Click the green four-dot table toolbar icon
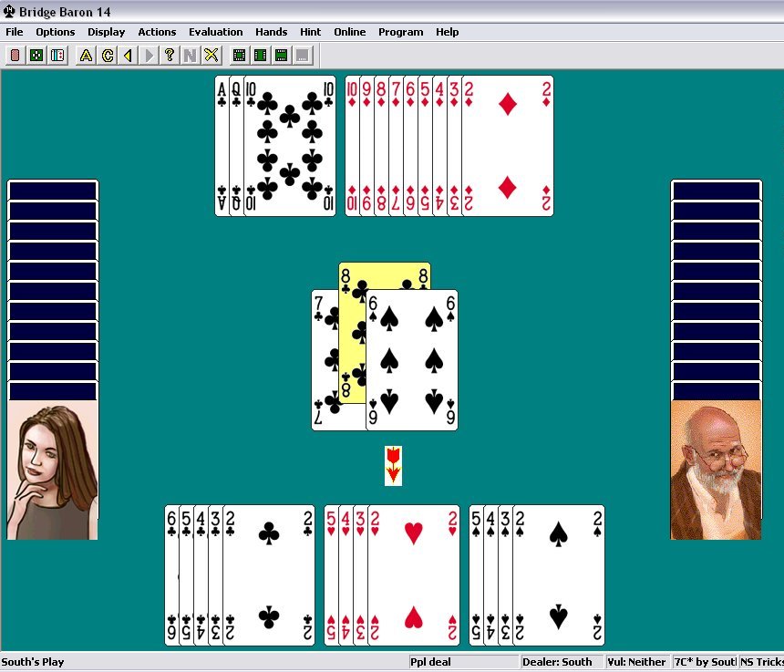 pyautogui.click(x=36, y=56)
